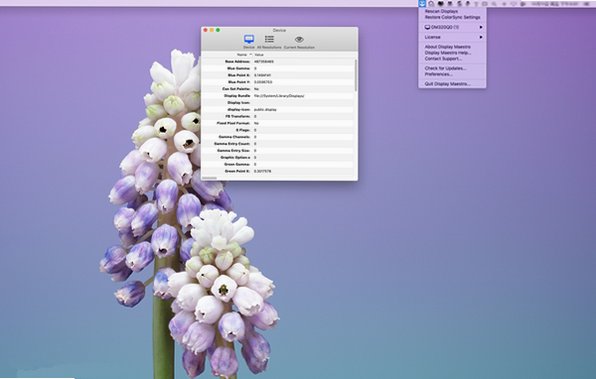
Task: Show the Current Resolution eye view
Action: (299, 41)
